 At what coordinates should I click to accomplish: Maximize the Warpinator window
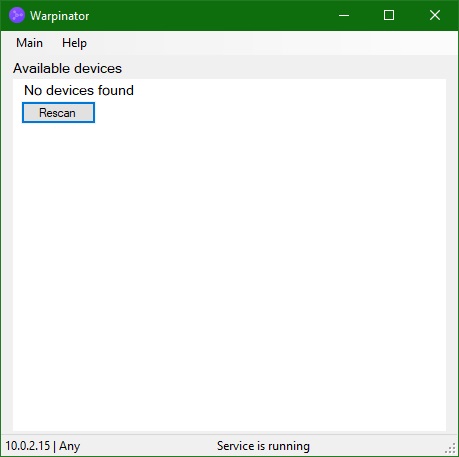coord(389,15)
